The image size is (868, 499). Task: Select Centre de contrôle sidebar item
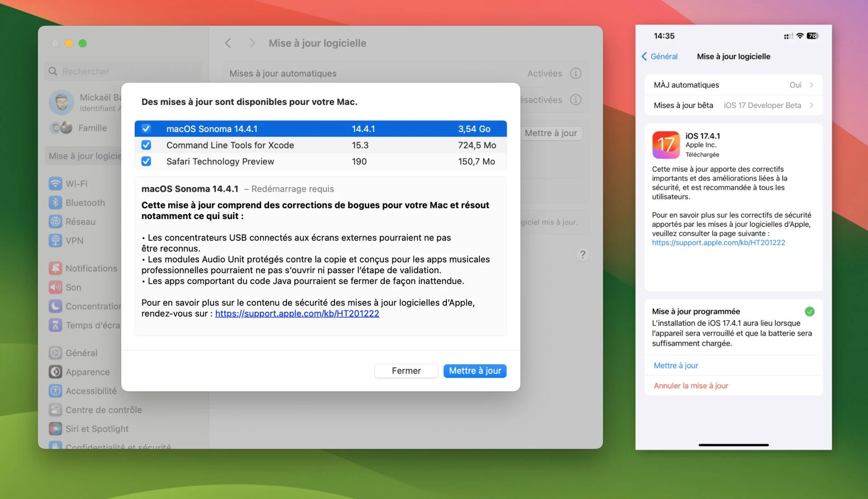pos(104,410)
